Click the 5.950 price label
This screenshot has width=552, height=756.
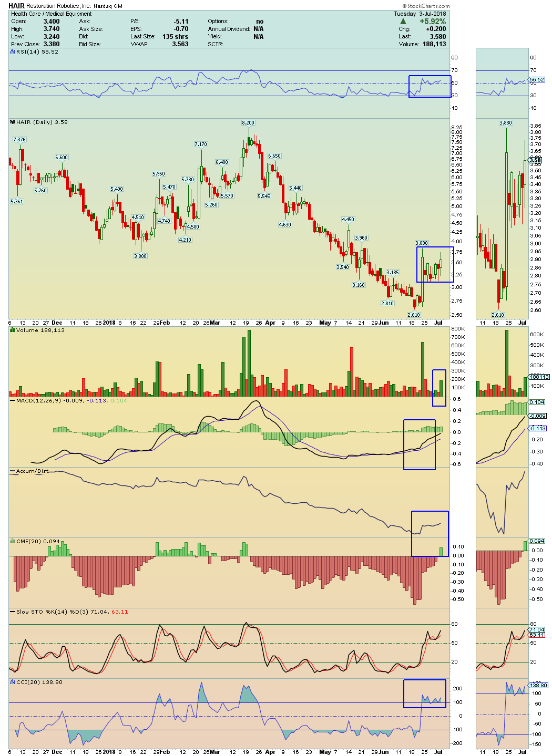click(x=159, y=174)
